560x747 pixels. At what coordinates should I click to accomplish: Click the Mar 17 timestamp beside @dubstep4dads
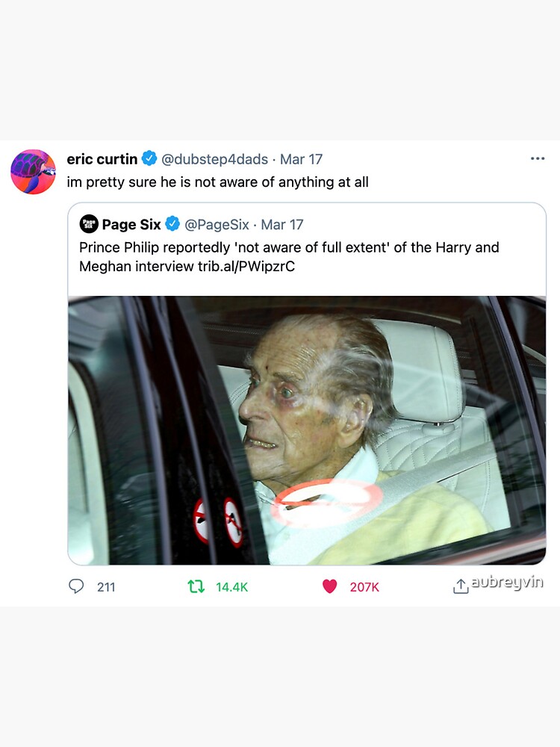click(301, 159)
